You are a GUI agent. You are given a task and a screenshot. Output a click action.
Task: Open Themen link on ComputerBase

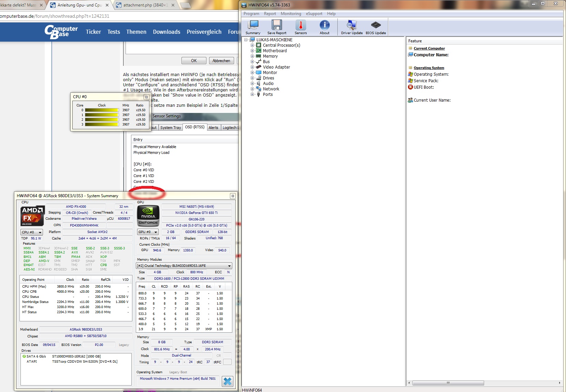(x=136, y=32)
